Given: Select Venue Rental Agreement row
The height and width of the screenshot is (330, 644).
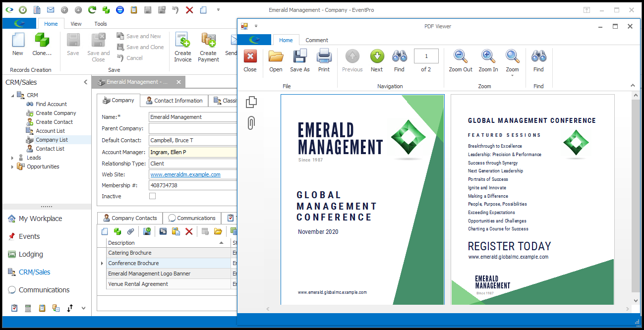Looking at the screenshot, I should tap(169, 284).
